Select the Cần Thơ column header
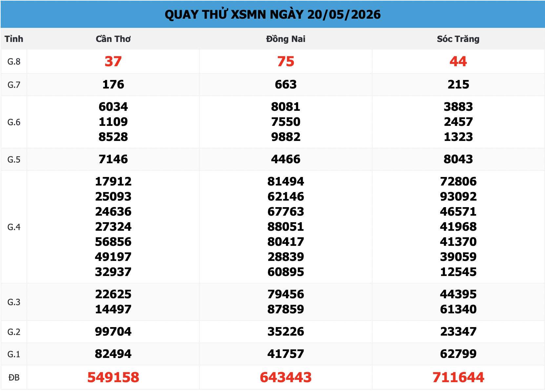 (113, 39)
